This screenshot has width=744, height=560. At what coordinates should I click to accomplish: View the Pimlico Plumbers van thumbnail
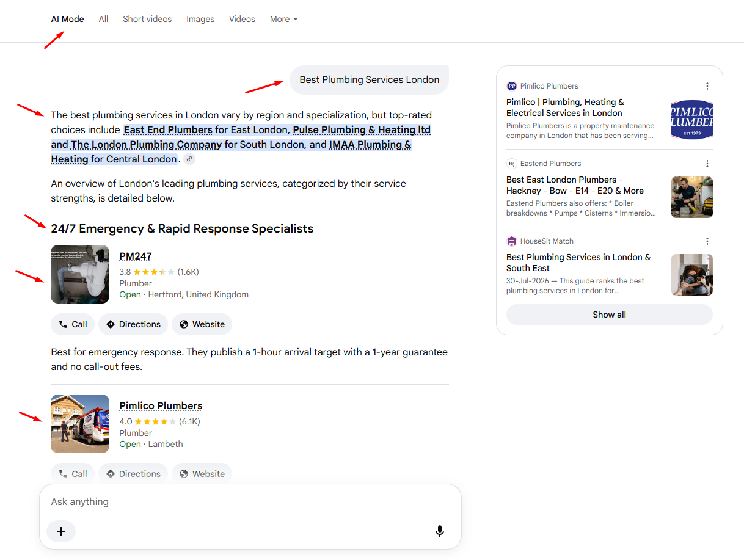point(80,424)
